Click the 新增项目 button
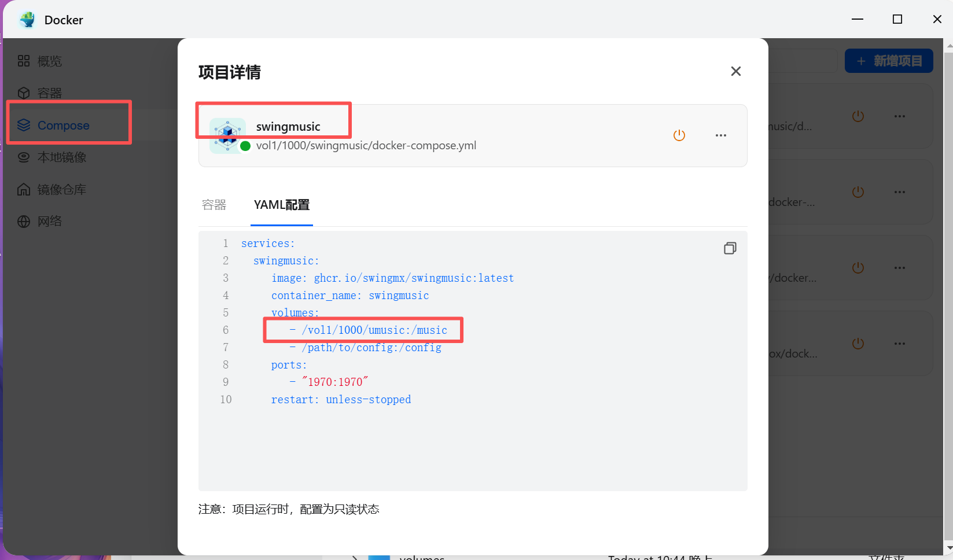The height and width of the screenshot is (560, 953). tap(889, 61)
